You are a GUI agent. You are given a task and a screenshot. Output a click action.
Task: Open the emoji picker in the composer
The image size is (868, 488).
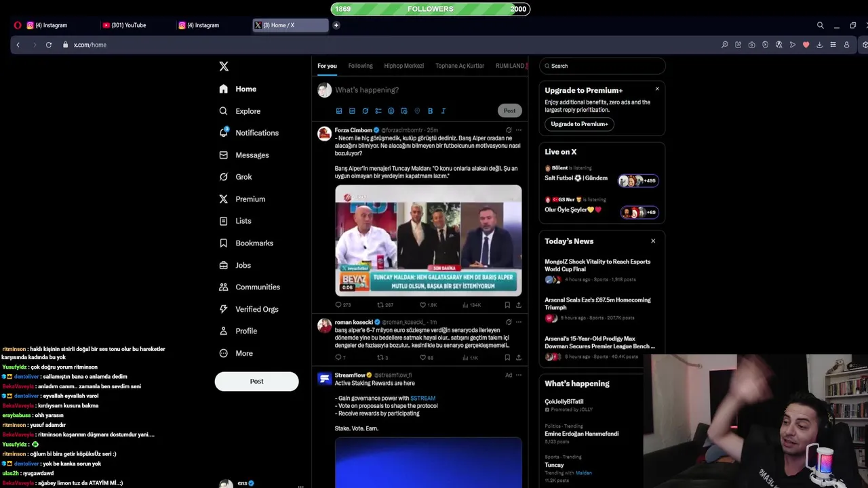point(391,110)
